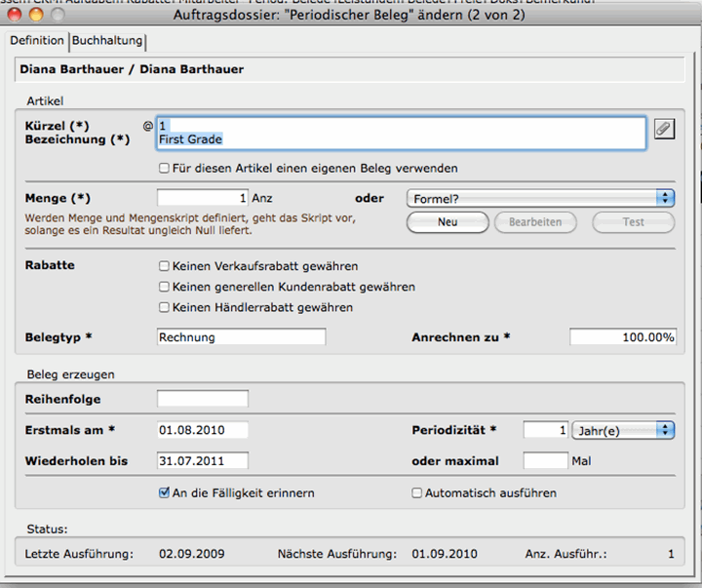Select the empty Reihenfolge field
The height and width of the screenshot is (588, 702).
click(x=202, y=399)
